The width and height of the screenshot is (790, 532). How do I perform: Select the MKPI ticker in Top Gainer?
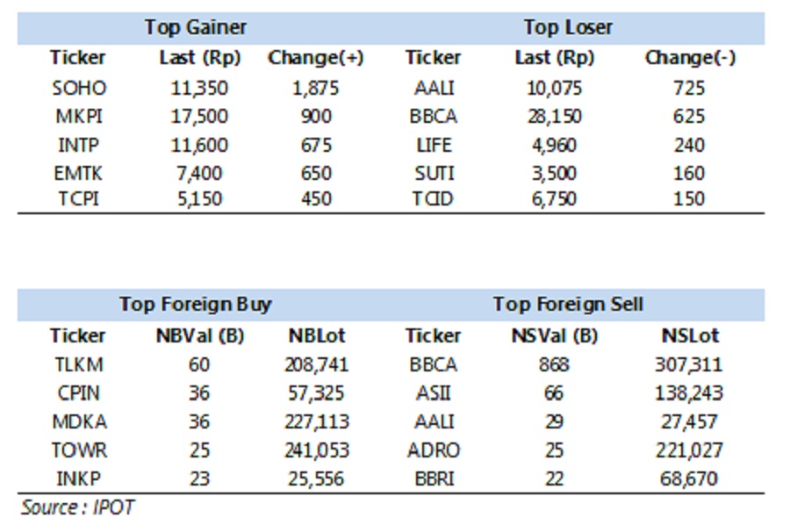78,116
